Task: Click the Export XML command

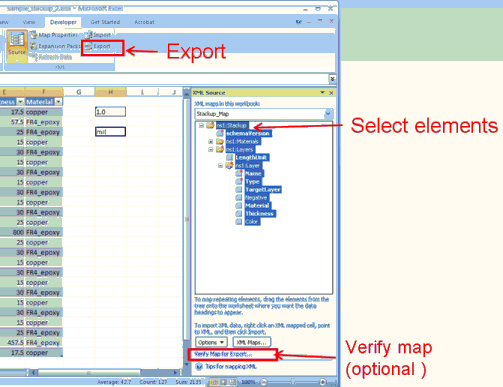Action: point(97,46)
